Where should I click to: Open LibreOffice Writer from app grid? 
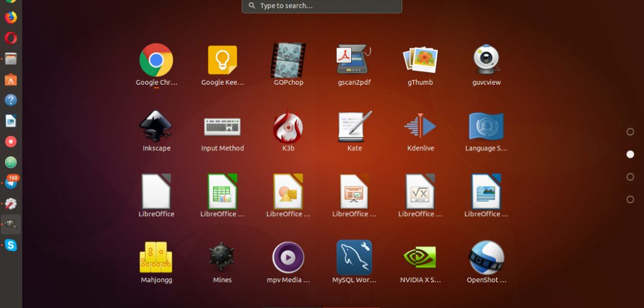(486, 192)
